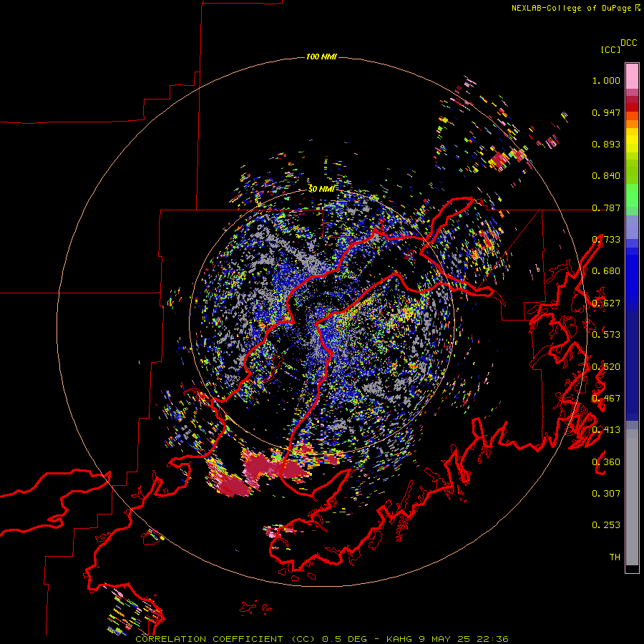Select the 1.000 scale value

pyautogui.click(x=606, y=80)
